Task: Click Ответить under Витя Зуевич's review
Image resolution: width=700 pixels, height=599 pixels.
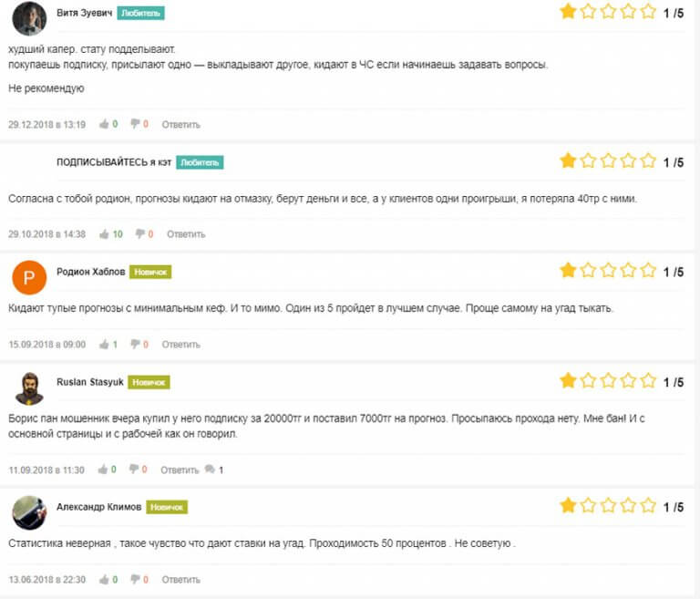Action: pyautogui.click(x=180, y=124)
